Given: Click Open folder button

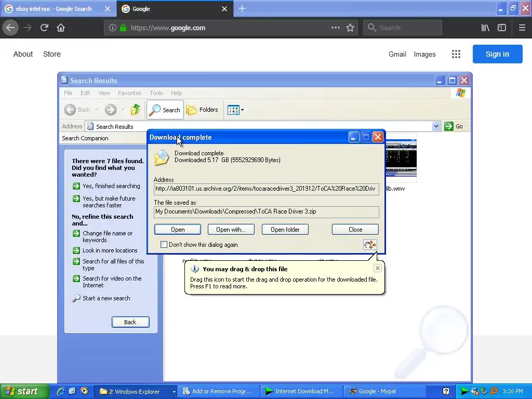Looking at the screenshot, I should click(285, 229).
